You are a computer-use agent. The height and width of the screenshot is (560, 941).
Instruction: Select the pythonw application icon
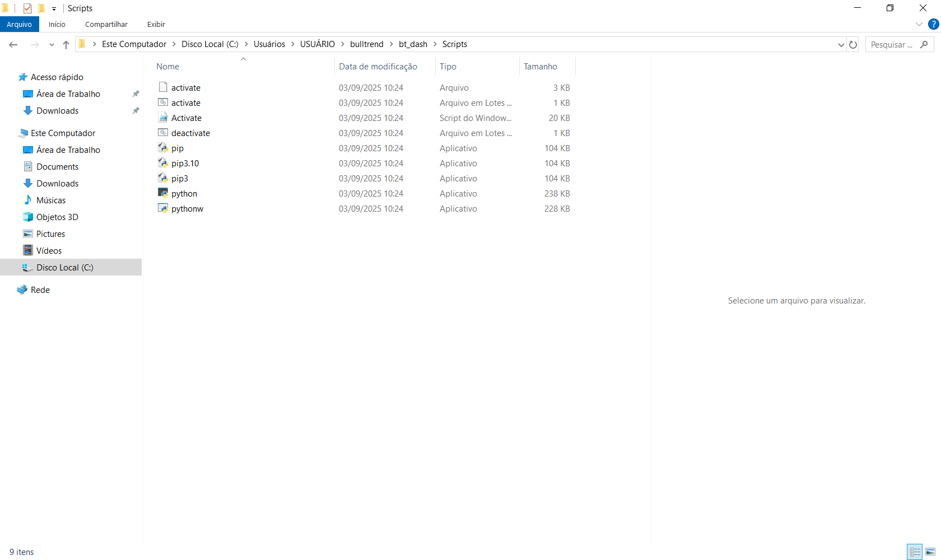tap(163, 208)
